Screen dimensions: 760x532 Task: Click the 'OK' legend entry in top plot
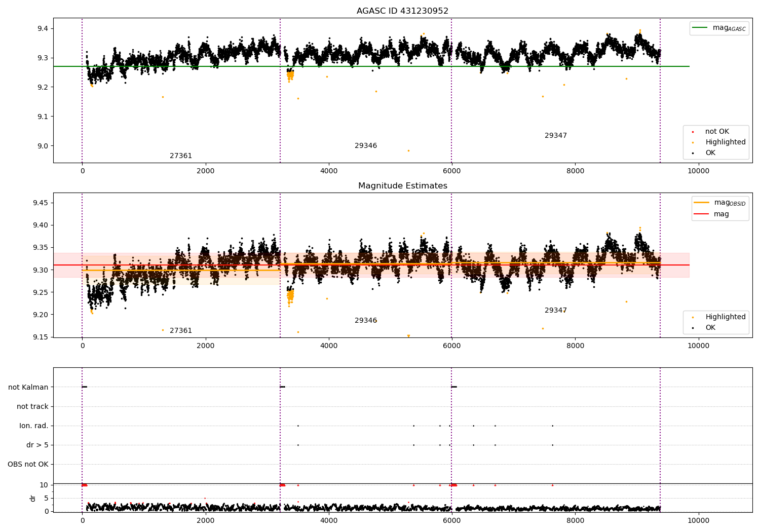704,153
